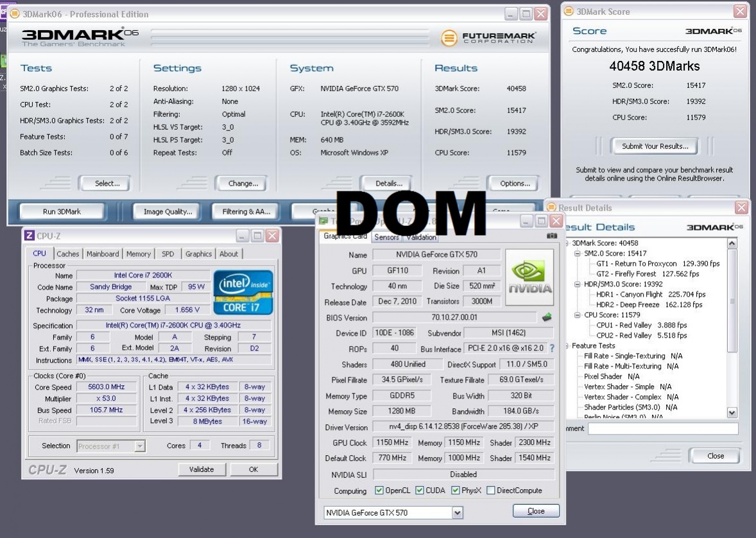This screenshot has height=538, width=756.
Task: Collapse the SM2.0 Score tree node
Action: tap(578, 254)
